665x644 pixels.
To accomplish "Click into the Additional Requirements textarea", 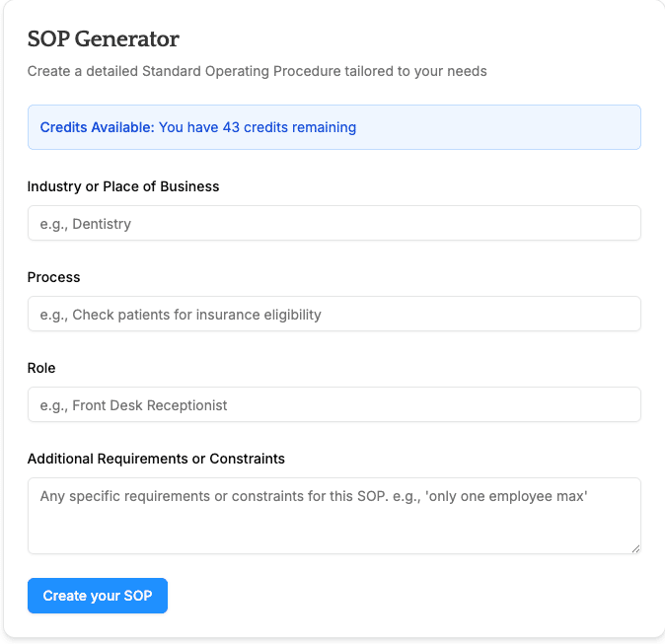I will click(334, 516).
